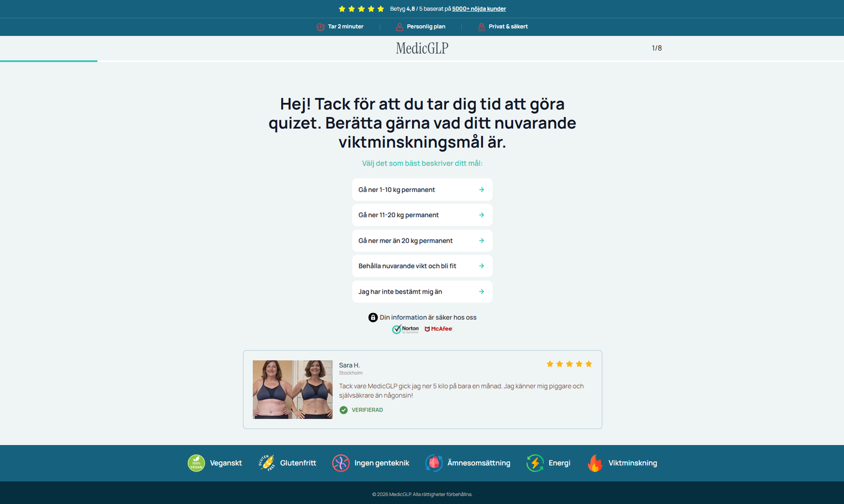Click the green verified checkmark icon
This screenshot has height=504, width=844.
pos(343,410)
